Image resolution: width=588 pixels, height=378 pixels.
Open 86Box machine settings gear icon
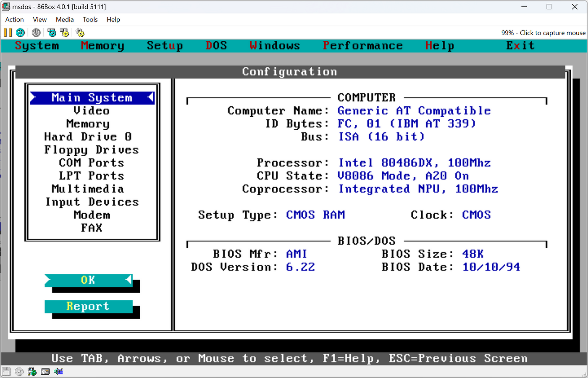tap(80, 32)
